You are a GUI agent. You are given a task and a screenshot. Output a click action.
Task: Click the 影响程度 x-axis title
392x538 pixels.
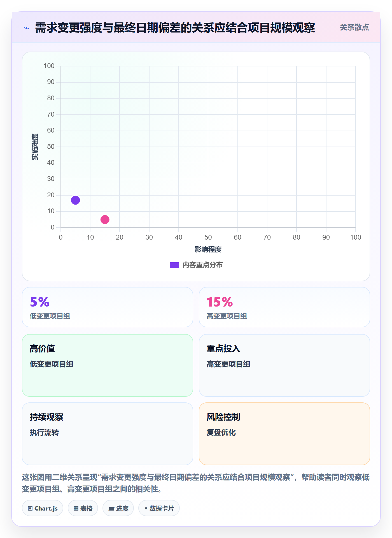coord(208,249)
